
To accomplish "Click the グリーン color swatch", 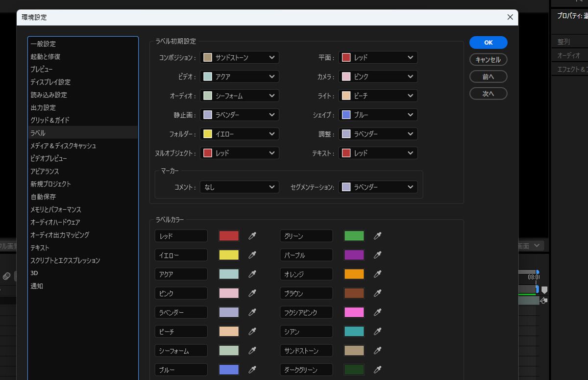I will pos(354,236).
